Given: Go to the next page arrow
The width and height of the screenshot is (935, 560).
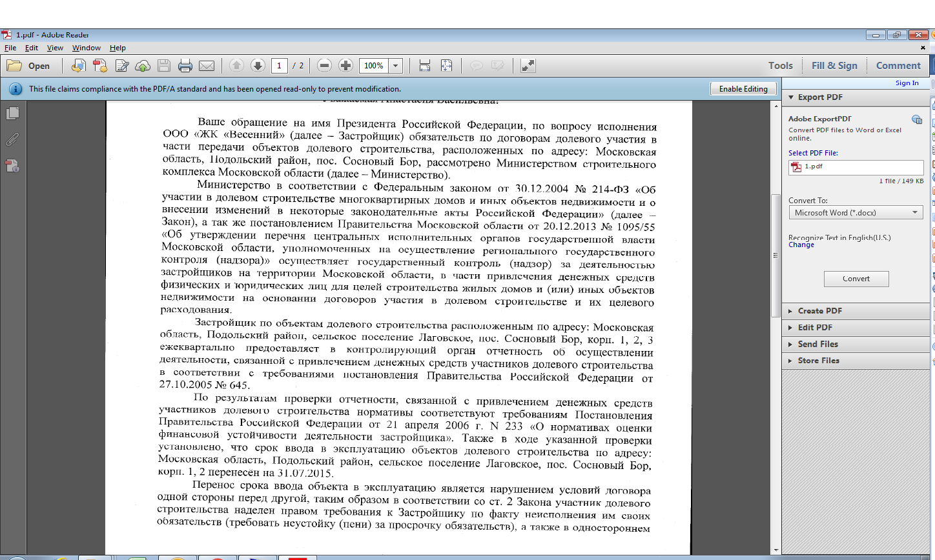Looking at the screenshot, I should click(x=258, y=66).
